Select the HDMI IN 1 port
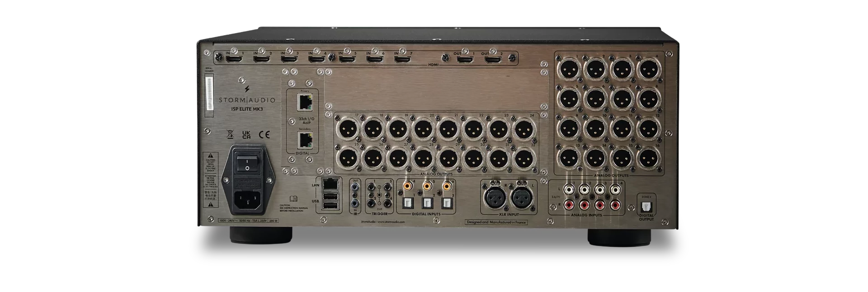This screenshot has width=868, height=292. (x=234, y=59)
